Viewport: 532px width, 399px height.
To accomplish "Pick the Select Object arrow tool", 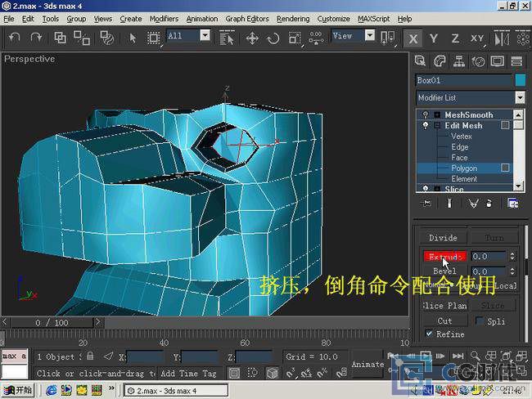I will click(133, 38).
